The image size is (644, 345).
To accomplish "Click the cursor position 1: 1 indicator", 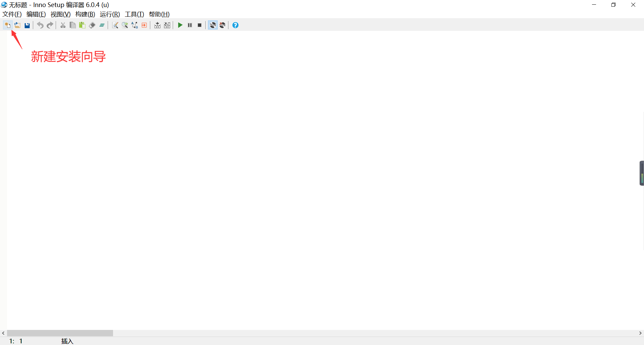I will 16,341.
